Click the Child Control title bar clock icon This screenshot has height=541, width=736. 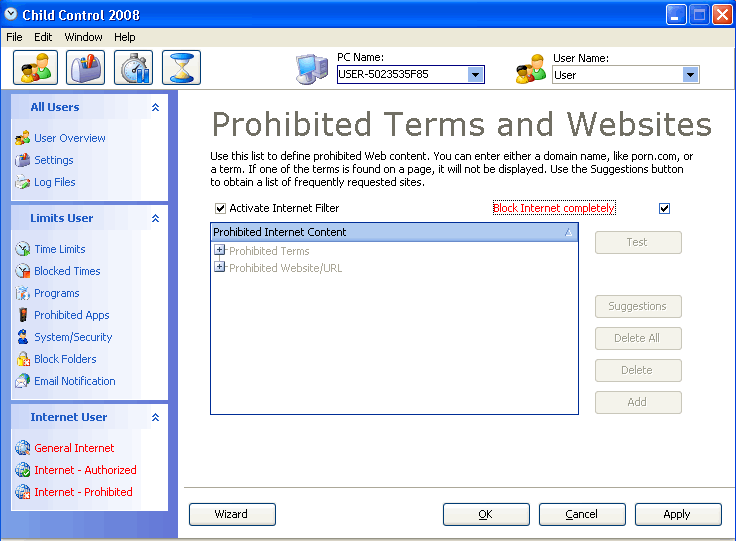click(x=10, y=14)
